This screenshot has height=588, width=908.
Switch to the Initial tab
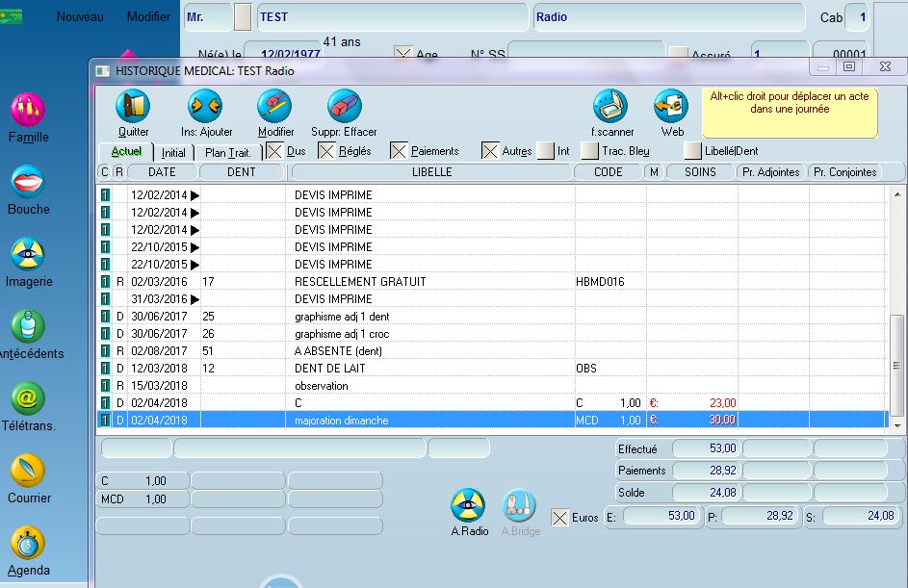coord(173,152)
